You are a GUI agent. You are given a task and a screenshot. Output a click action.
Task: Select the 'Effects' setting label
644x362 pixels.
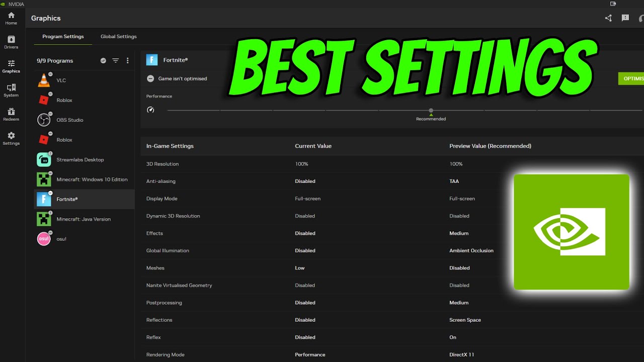154,233
